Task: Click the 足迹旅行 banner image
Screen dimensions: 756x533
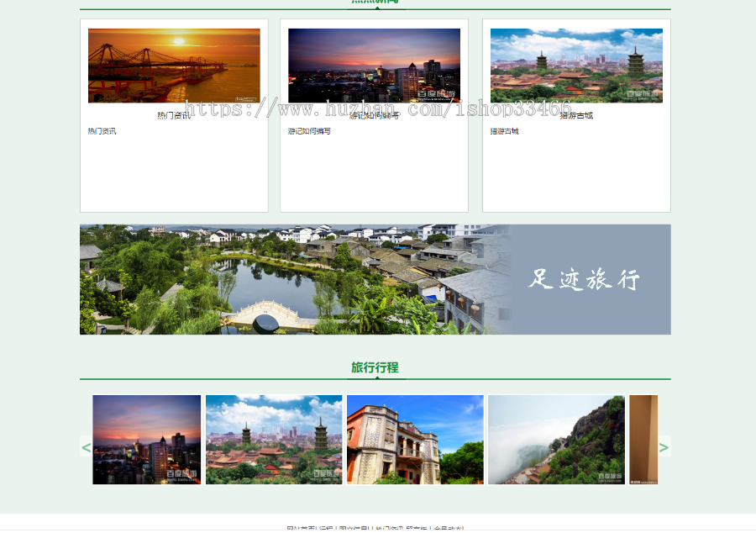Action: 375,278
